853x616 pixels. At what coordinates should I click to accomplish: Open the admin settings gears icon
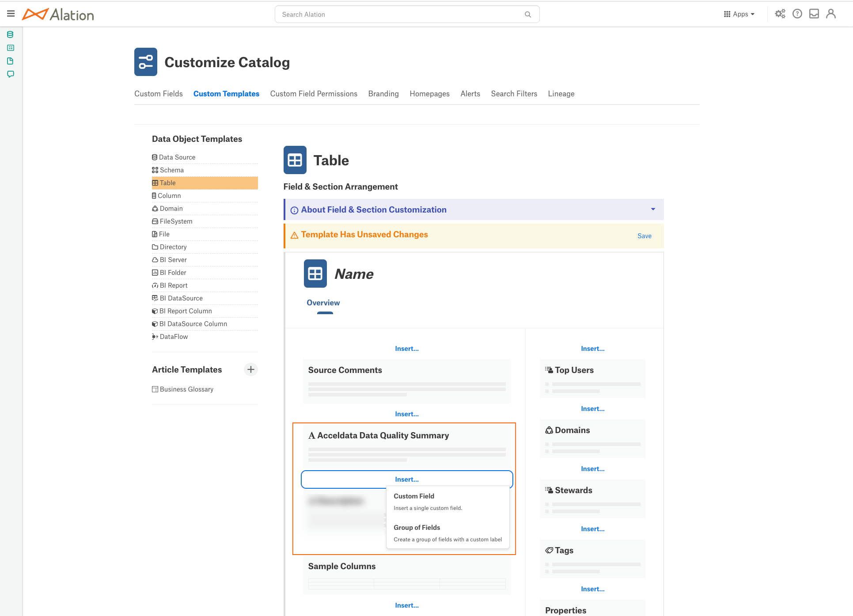780,14
